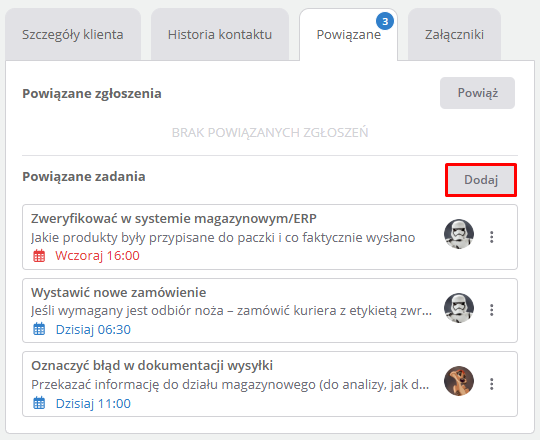Open task Zweryfikować w systemie magazynowym/ERP

pyautogui.click(x=174, y=219)
